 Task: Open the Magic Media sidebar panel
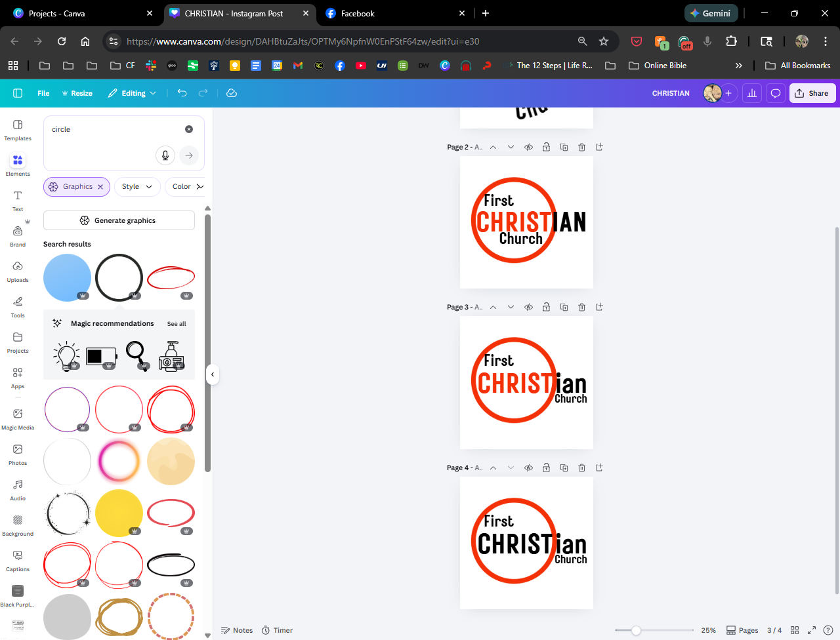click(x=18, y=418)
